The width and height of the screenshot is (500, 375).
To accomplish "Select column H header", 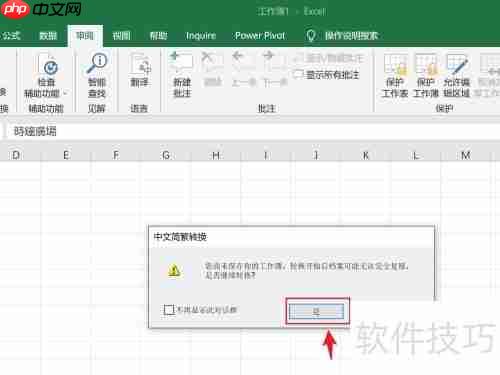I will pyautogui.click(x=216, y=155).
